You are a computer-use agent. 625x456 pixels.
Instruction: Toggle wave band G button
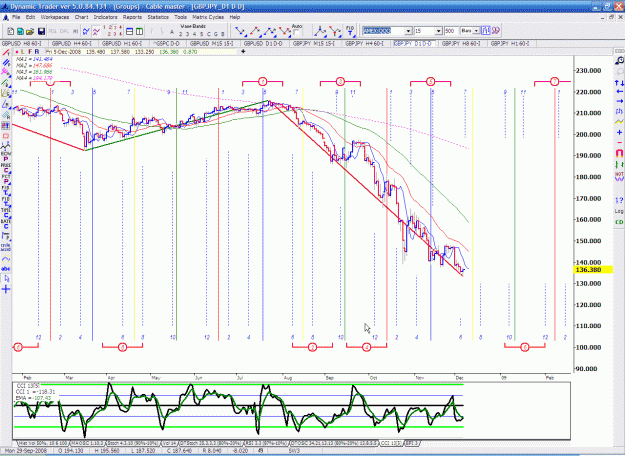216,34
